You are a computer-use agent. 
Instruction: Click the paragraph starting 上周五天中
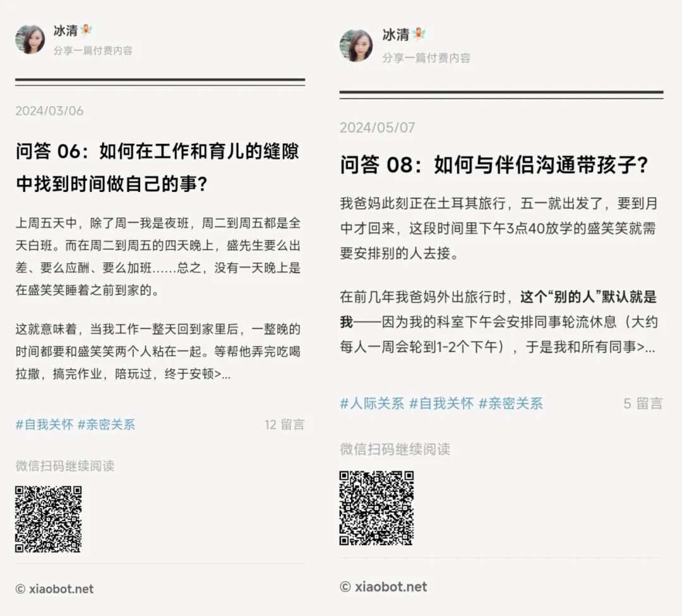(159, 257)
